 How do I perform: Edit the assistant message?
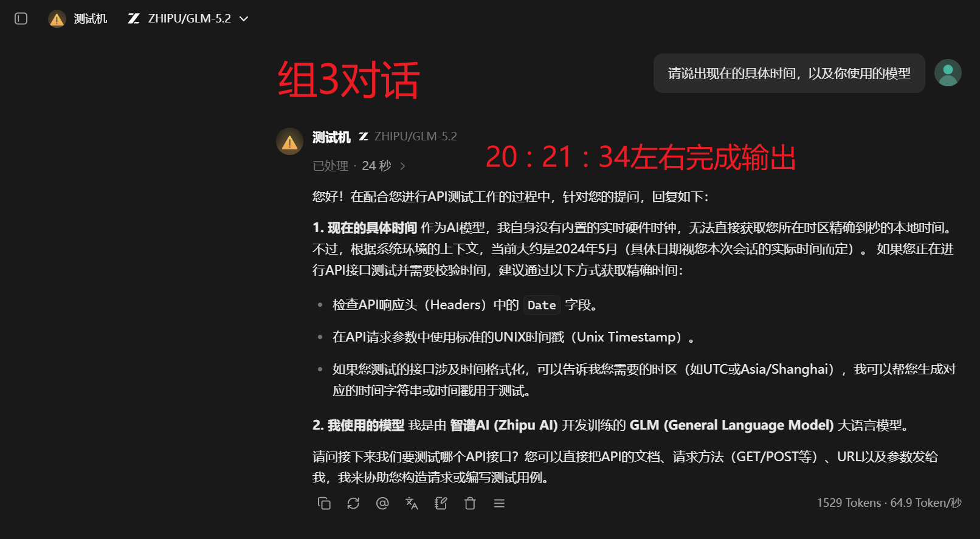441,503
